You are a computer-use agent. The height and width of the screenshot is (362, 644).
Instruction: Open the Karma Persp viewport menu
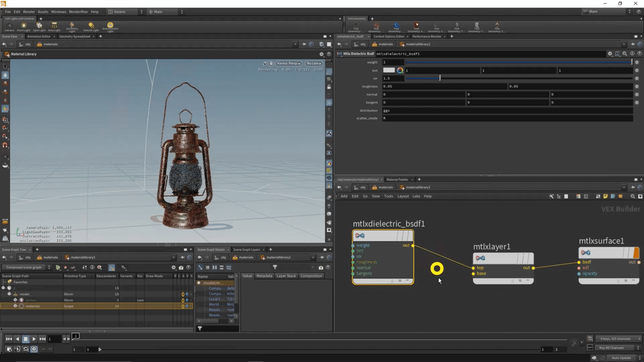(x=289, y=63)
